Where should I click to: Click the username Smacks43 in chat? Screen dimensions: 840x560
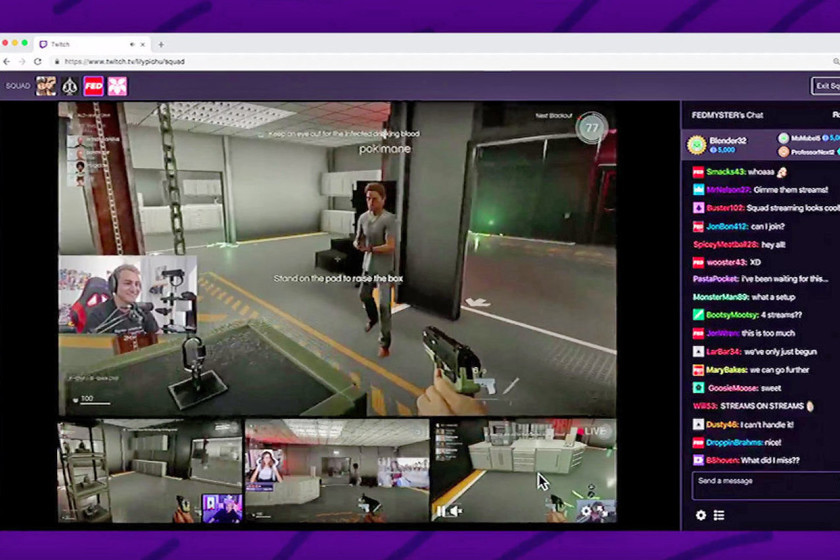click(725, 172)
